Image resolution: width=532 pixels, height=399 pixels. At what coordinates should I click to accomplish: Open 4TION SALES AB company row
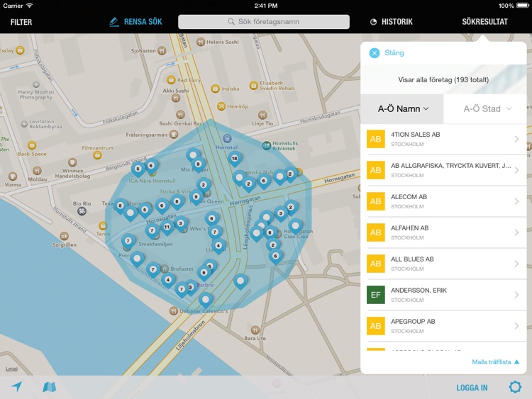443,139
